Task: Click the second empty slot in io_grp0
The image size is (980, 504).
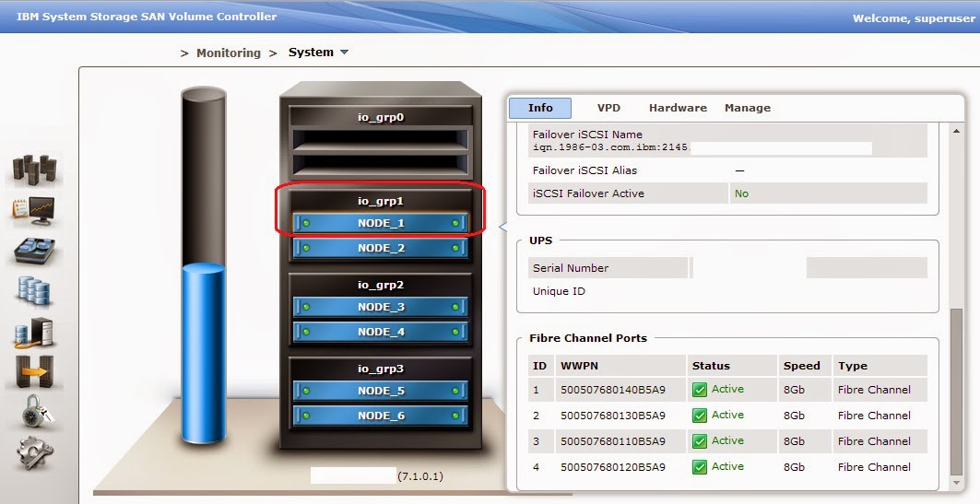Action: 381,164
